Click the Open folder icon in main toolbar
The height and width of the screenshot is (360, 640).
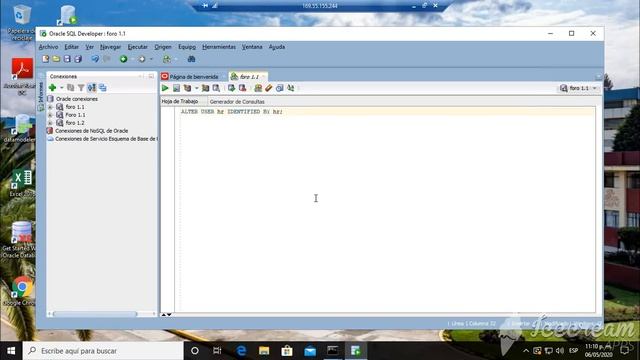pyautogui.click(x=56, y=59)
